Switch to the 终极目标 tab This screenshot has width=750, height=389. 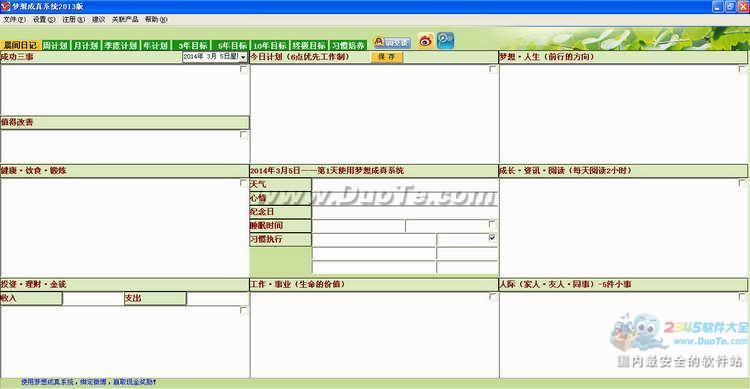coord(309,45)
